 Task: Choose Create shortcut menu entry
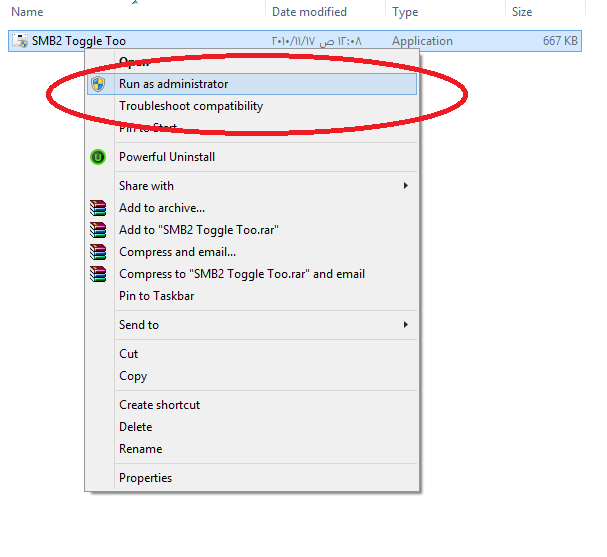pos(159,405)
